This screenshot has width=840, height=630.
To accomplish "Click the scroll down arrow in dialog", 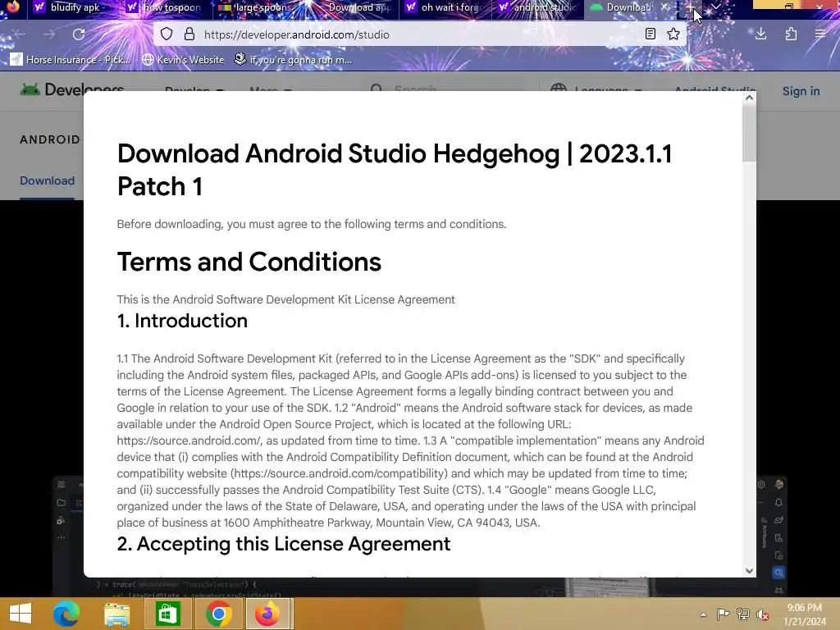I will coord(749,571).
